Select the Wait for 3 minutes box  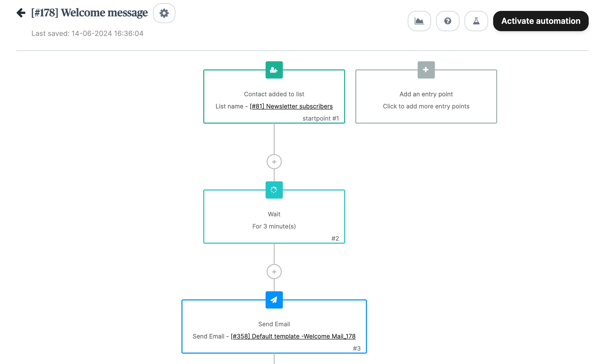pos(274,220)
